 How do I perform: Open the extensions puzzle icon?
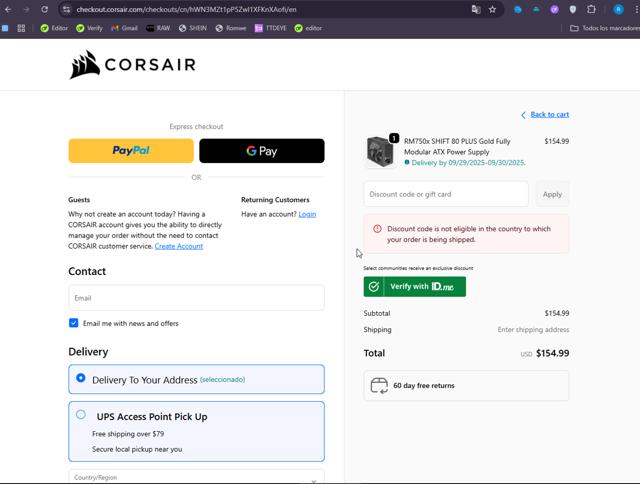[591, 9]
